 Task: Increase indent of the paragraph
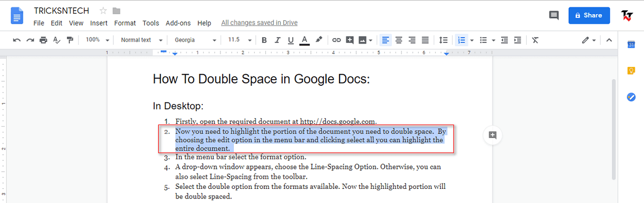click(x=517, y=40)
